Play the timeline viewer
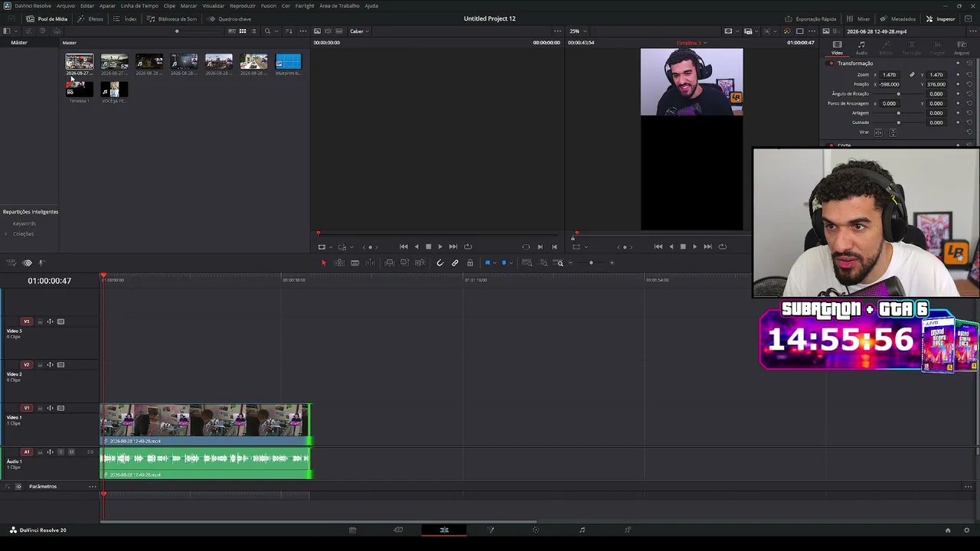Screen dimensions: 980x551 [695, 246]
